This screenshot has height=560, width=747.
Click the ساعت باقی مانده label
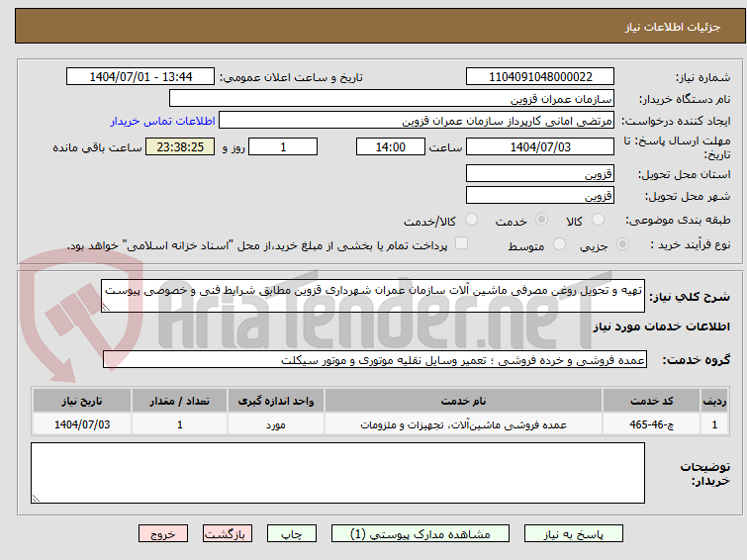click(97, 147)
